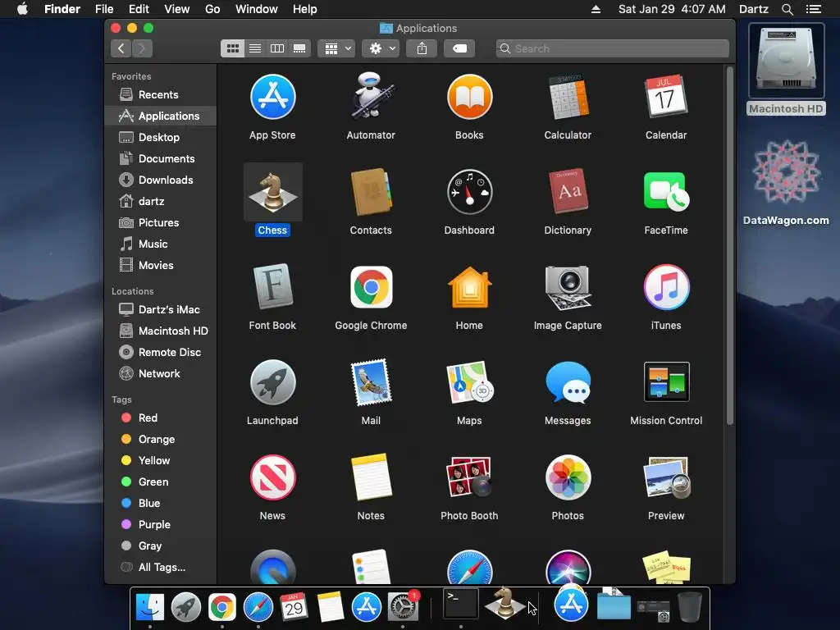Screen dimensions: 840x630
Task: Select the Launchpad app in Applications window
Action: 272,382
